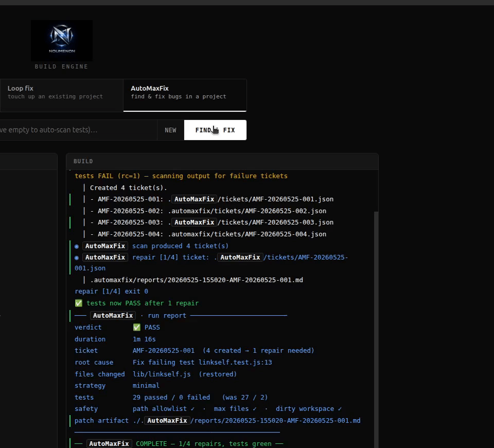Click safety 'max files ✓' entry
Image resolution: width=494 pixels, height=448 pixels.
pos(235,409)
